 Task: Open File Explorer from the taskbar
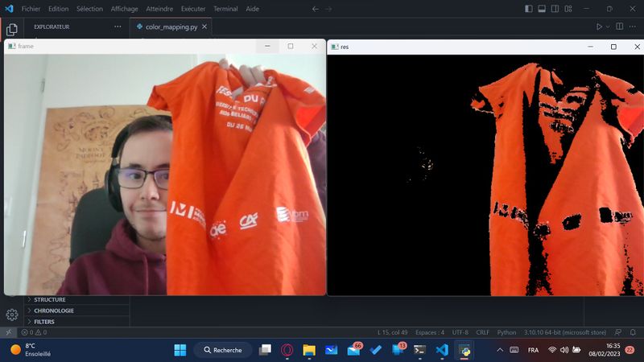(309, 350)
